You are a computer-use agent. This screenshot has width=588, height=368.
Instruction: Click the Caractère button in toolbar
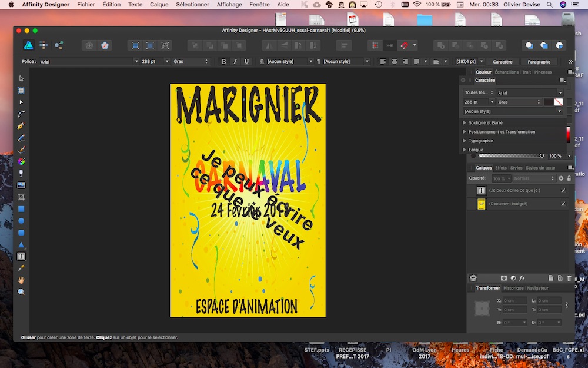[503, 62]
